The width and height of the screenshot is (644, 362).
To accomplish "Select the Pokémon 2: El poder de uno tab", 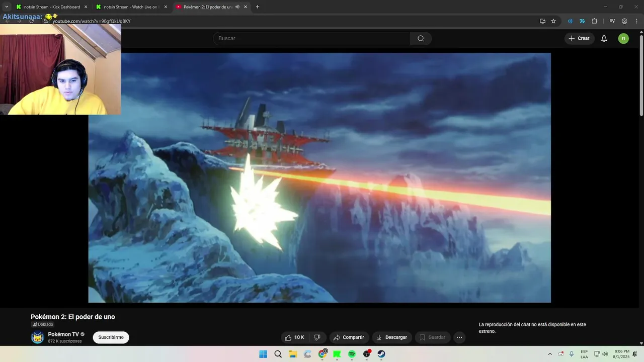I will (211, 7).
